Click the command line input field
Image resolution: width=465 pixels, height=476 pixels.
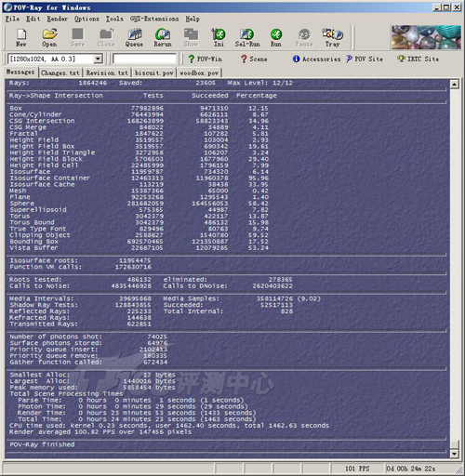[144, 59]
